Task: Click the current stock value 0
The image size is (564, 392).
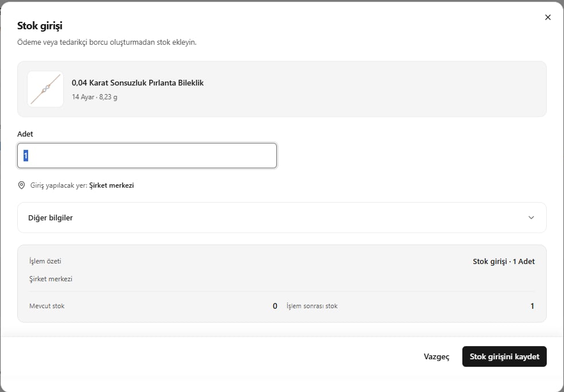Action: [x=275, y=306]
